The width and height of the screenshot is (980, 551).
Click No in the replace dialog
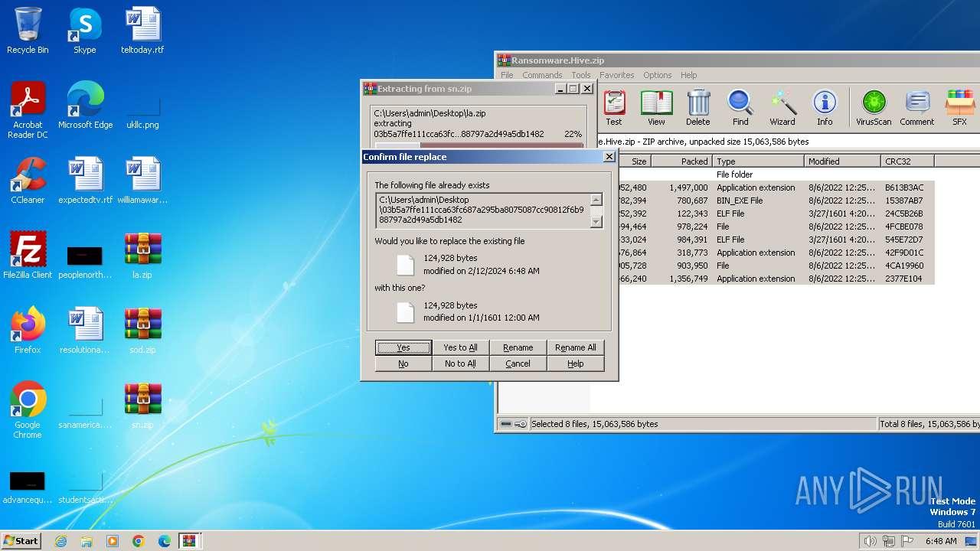[403, 364]
